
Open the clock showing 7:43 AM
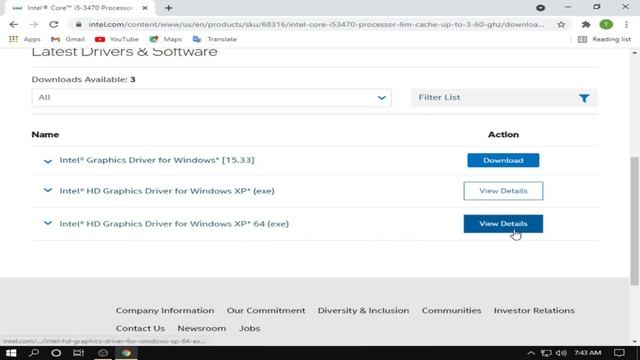[x=588, y=353]
